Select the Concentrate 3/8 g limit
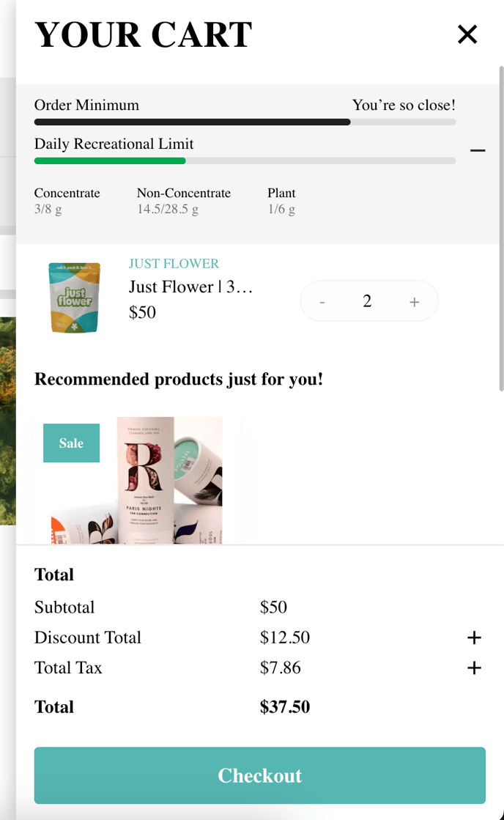Image resolution: width=504 pixels, height=820 pixels. (x=67, y=201)
